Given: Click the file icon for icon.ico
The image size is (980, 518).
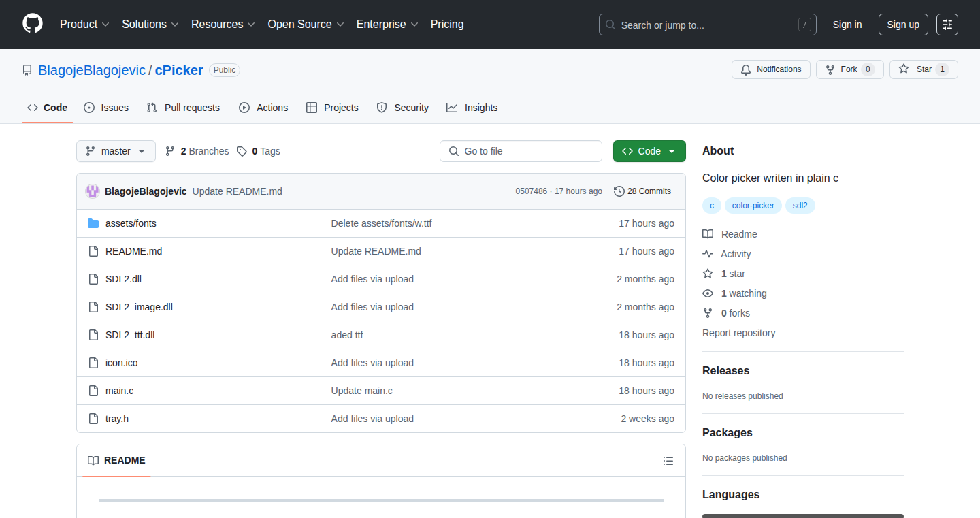Looking at the screenshot, I should [93, 363].
